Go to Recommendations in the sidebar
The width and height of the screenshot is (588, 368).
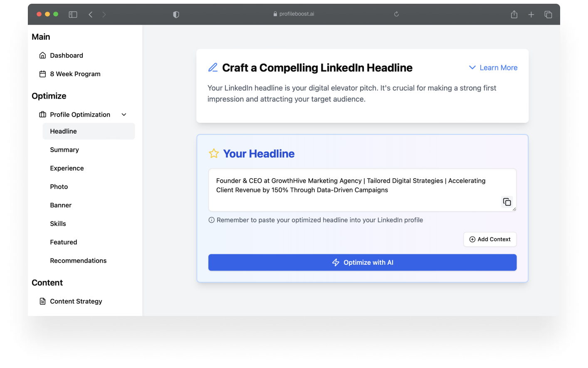pyautogui.click(x=78, y=261)
